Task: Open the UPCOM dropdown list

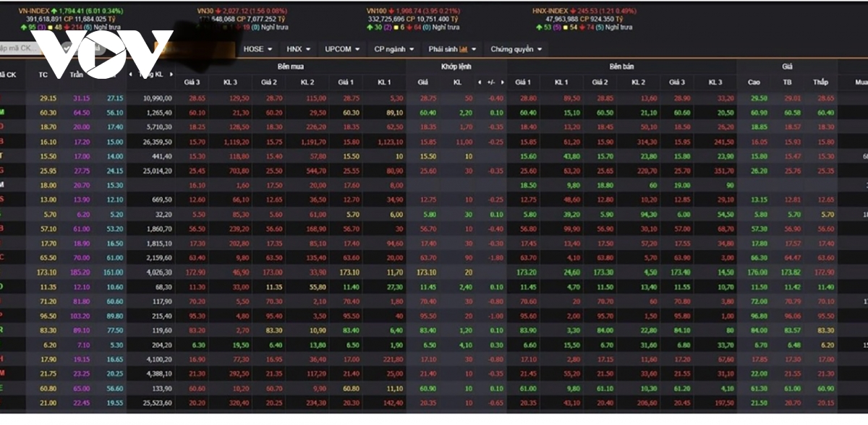Action: (342, 49)
